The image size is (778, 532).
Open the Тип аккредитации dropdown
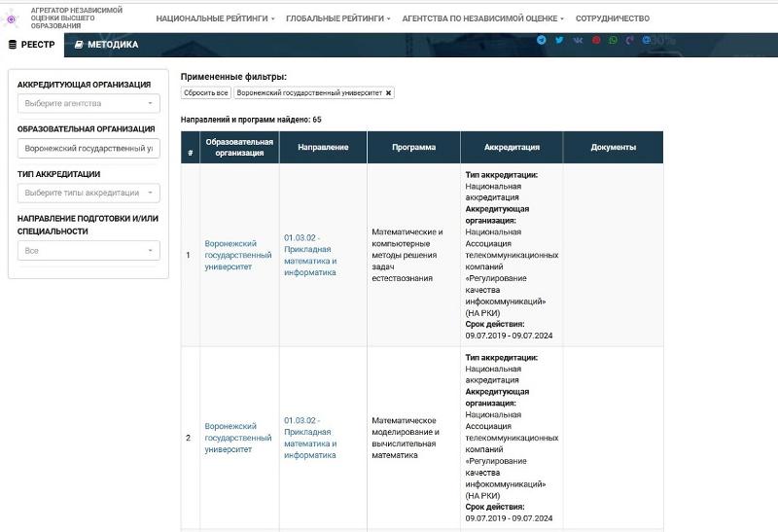[x=88, y=193]
